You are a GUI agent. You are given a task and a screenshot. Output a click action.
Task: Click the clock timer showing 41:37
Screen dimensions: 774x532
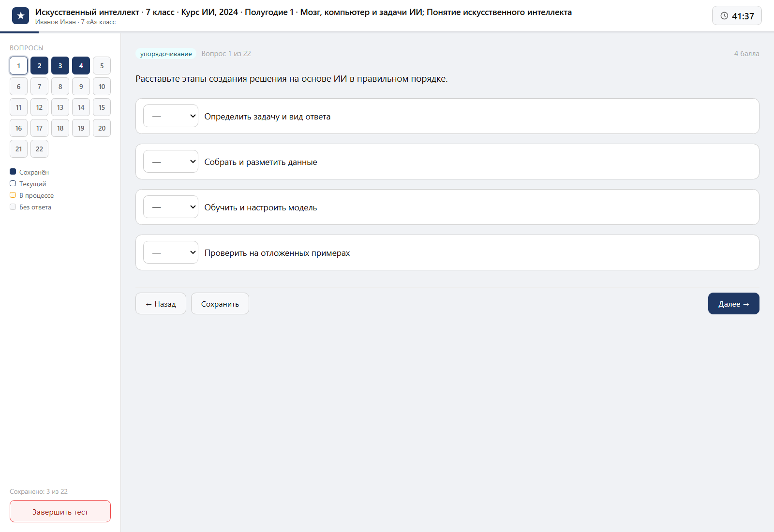737,16
